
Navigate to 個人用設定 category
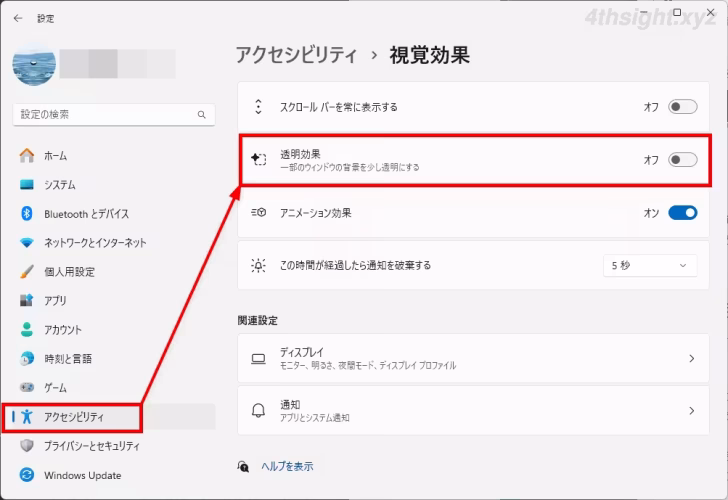(69, 272)
